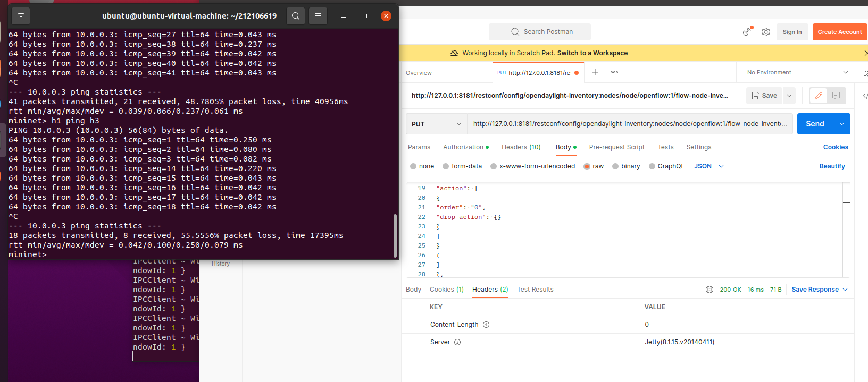Click the 71 B response size
The image size is (868, 382).
(x=775, y=290)
